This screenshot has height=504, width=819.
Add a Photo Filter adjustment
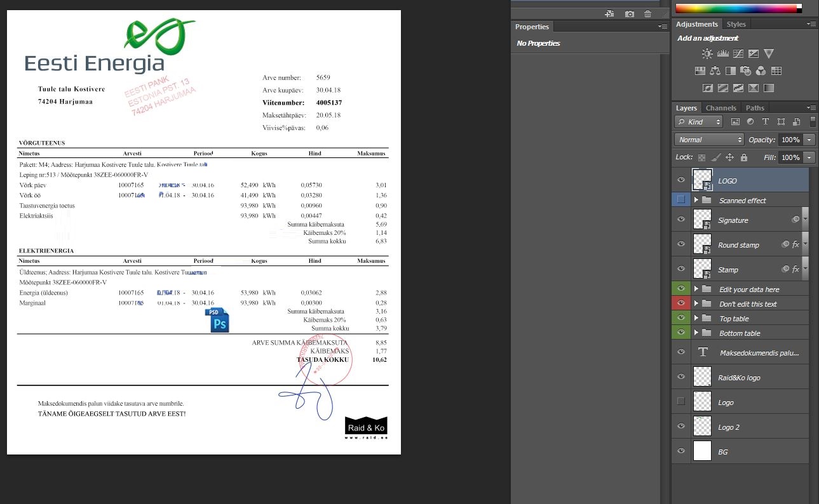click(x=745, y=71)
